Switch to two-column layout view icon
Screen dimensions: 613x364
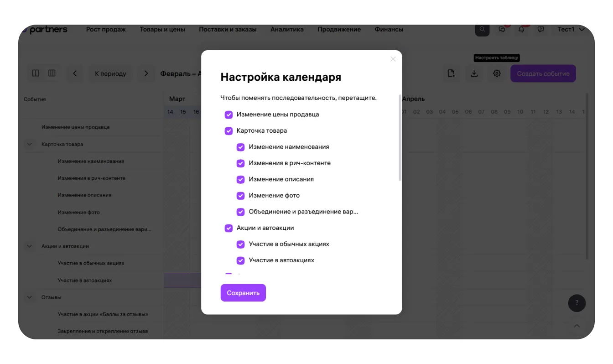pyautogui.click(x=36, y=73)
